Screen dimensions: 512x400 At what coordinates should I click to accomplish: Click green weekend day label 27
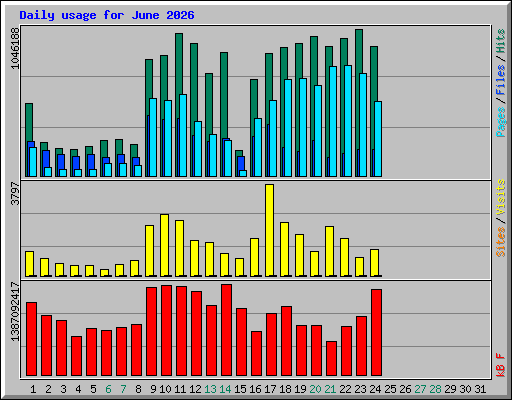[x=420, y=389]
